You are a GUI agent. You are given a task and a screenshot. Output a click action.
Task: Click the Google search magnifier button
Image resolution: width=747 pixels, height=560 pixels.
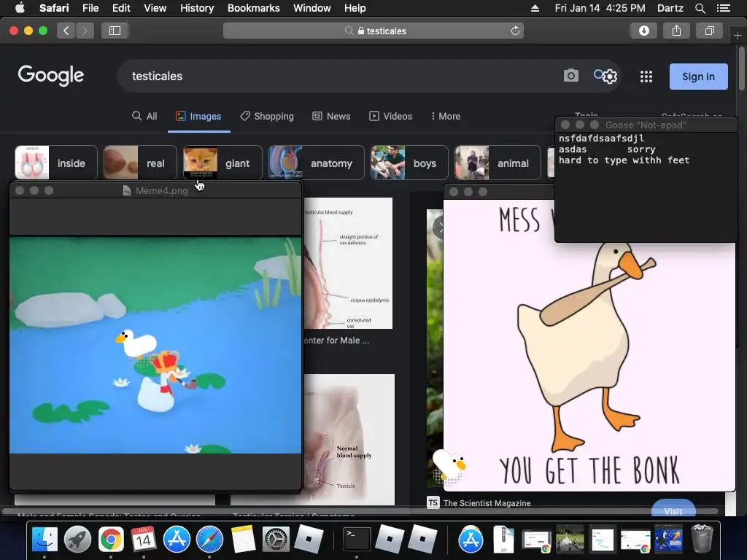598,74
